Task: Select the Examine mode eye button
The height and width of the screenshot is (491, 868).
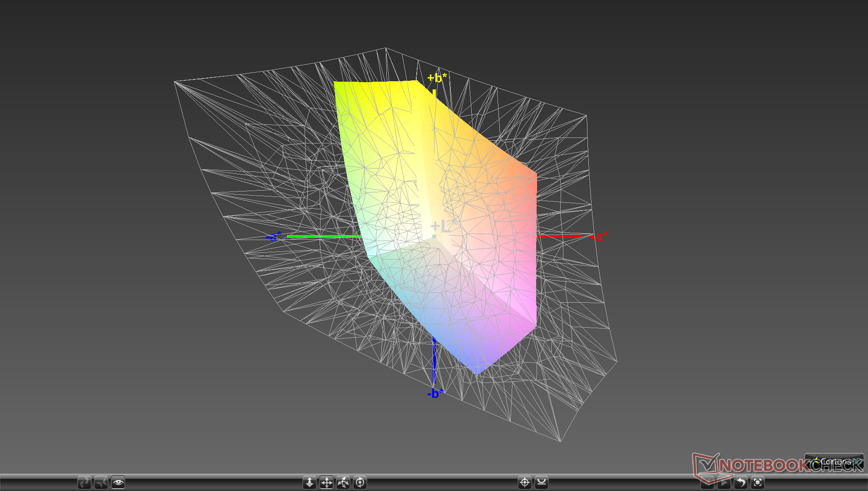Action: pos(118,482)
